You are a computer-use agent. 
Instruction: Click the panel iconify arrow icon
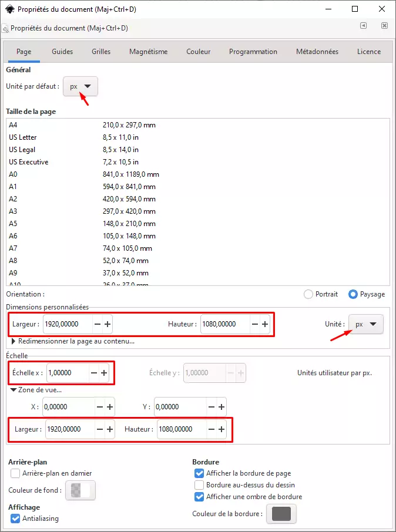pos(364,26)
